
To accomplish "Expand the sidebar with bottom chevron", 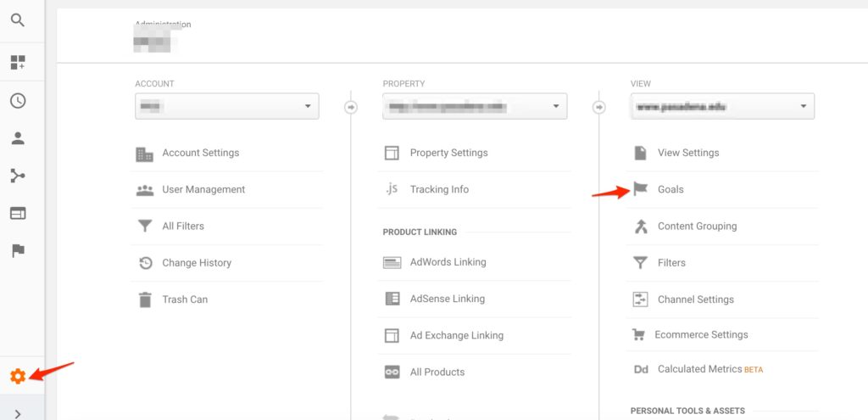I will (18, 413).
